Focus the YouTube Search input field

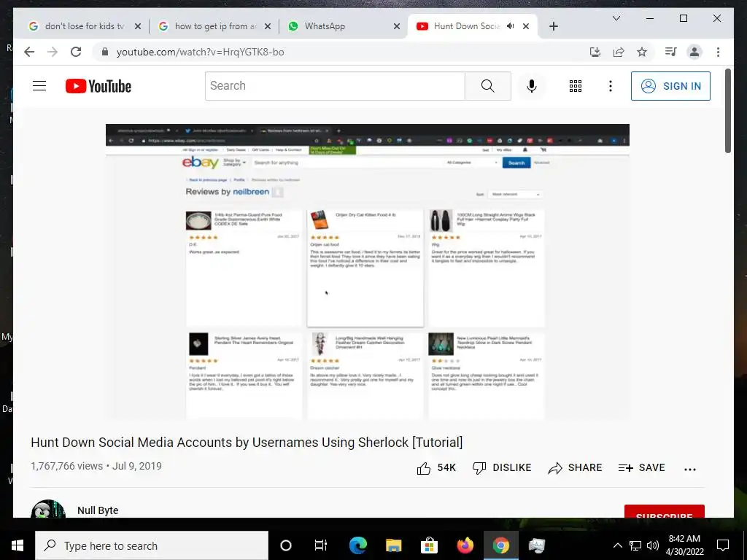[335, 86]
